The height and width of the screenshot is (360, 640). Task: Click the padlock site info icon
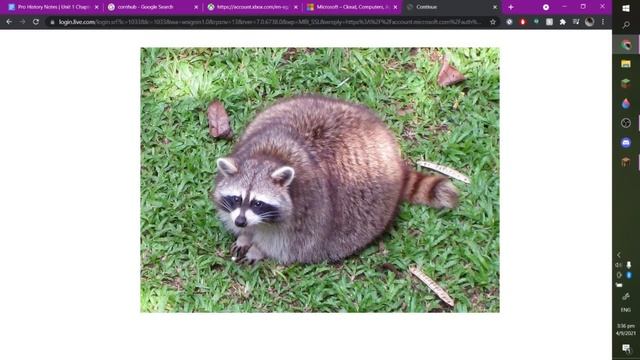coord(52,22)
